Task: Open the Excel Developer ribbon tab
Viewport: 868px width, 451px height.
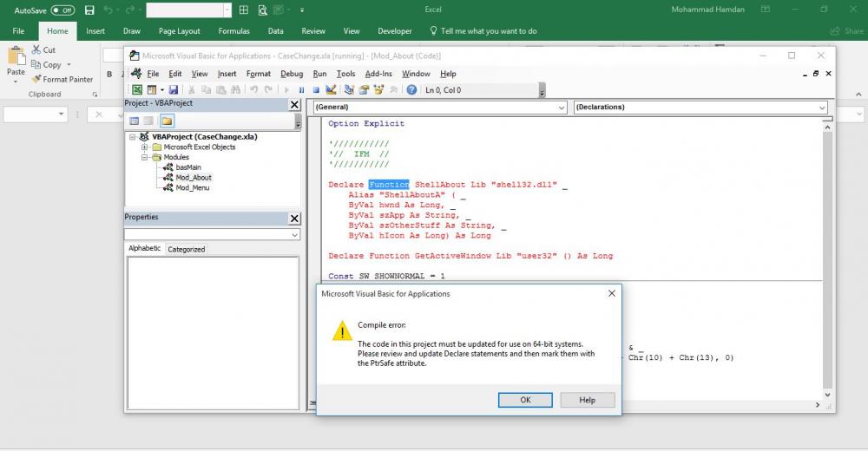Action: coord(395,31)
